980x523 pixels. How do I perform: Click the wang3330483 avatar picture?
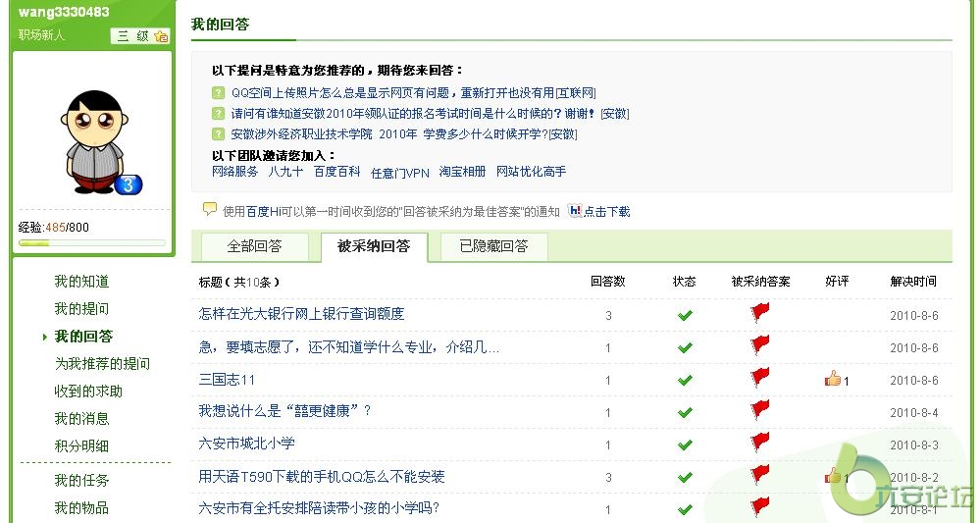(x=101, y=143)
